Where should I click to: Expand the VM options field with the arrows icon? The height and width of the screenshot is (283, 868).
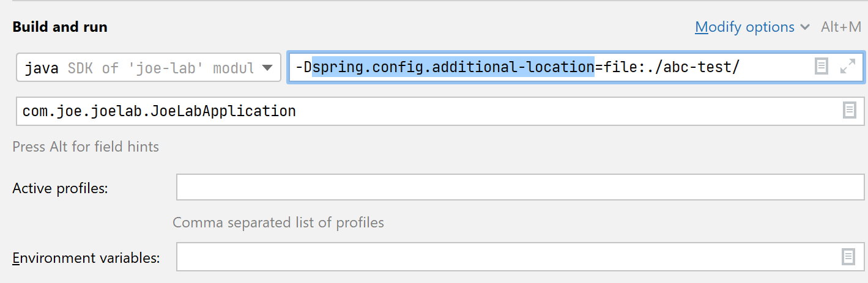848,67
